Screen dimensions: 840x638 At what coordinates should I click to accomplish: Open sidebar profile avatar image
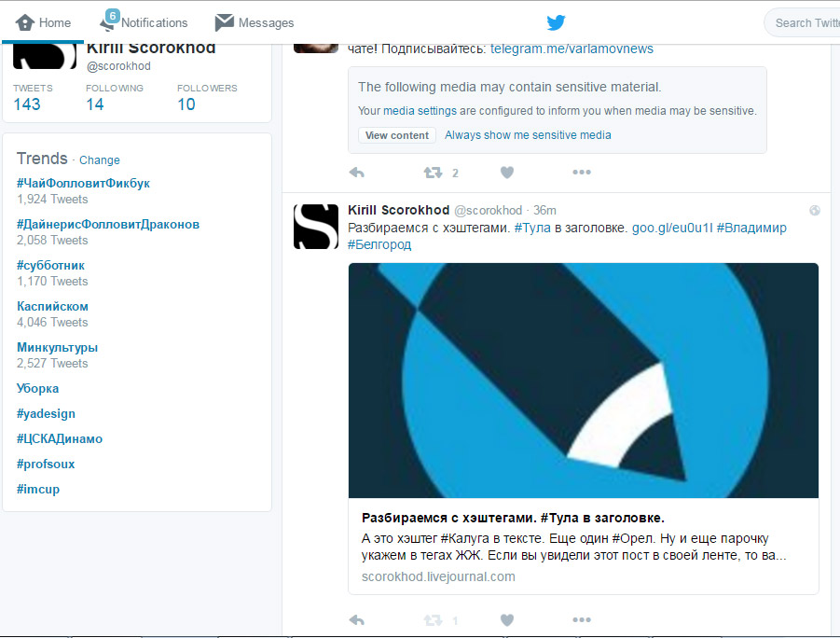[x=45, y=57]
